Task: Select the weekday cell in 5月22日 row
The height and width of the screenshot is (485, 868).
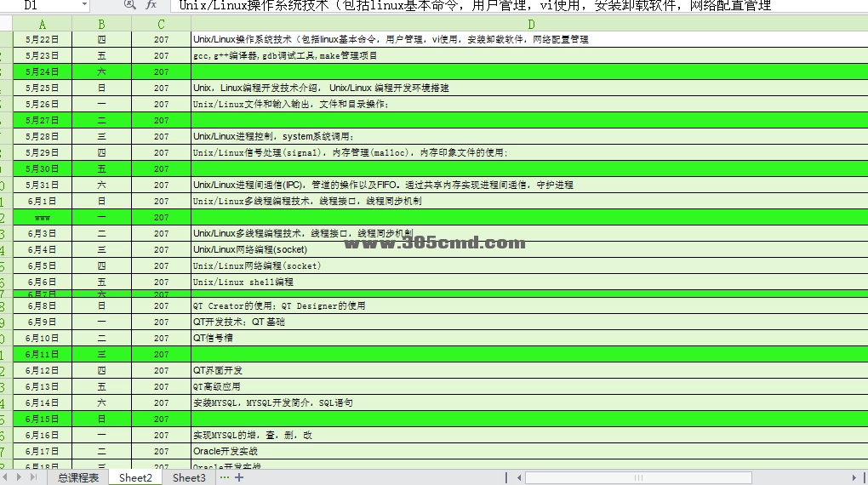Action: (102, 39)
